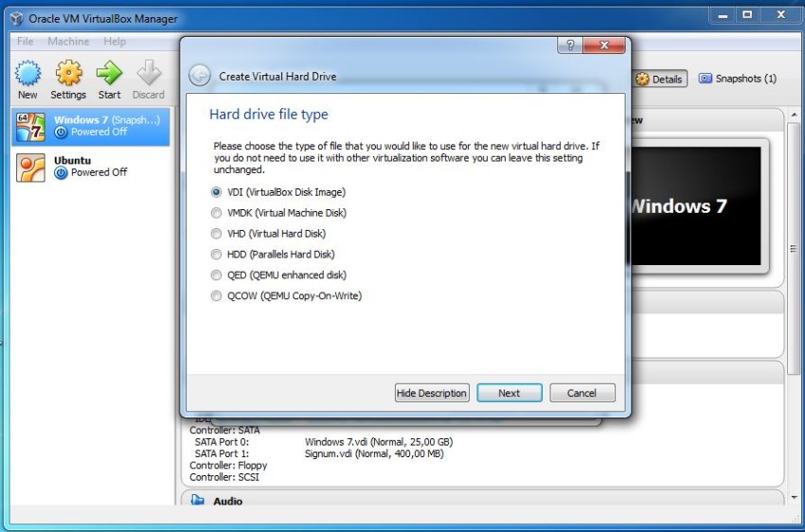Image resolution: width=805 pixels, height=532 pixels.
Task: Select the Ubuntu virtual machine icon
Action: click(x=30, y=168)
